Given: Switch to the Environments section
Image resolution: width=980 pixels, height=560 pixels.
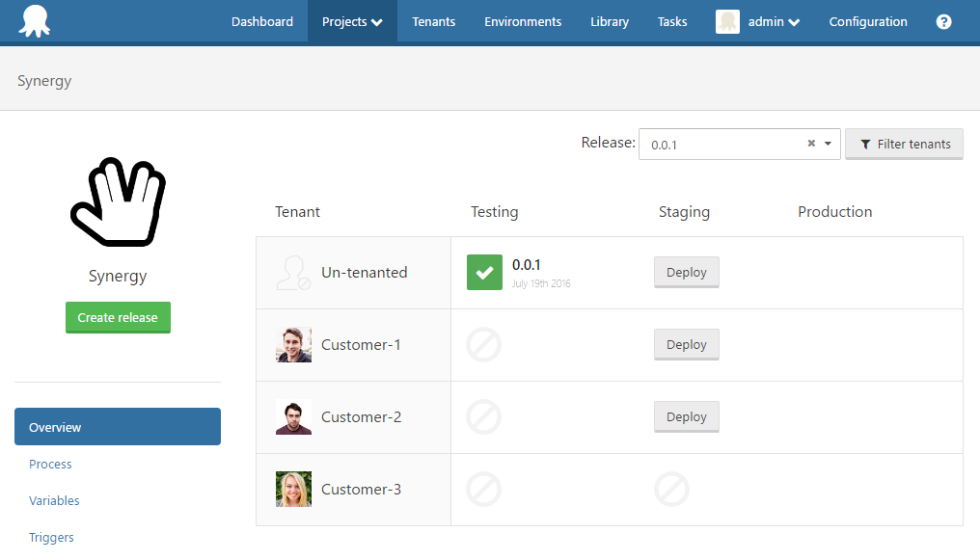Looking at the screenshot, I should (522, 21).
